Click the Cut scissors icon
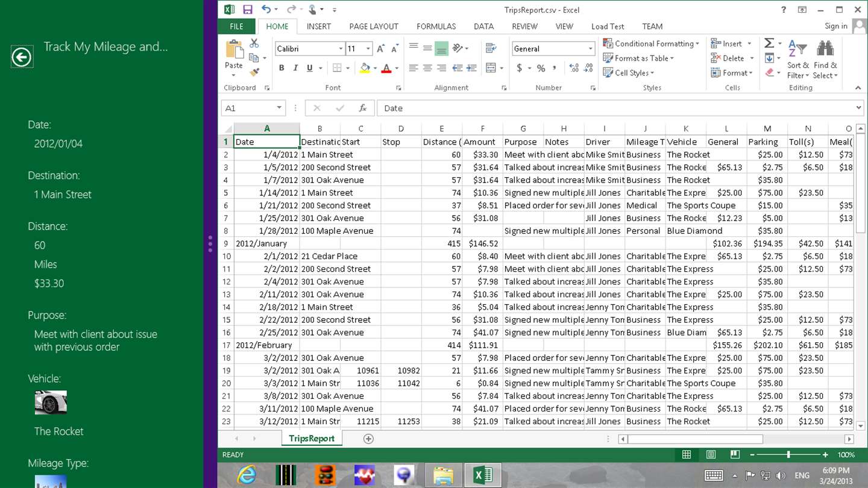Image resolution: width=868 pixels, height=488 pixels. 254,43
